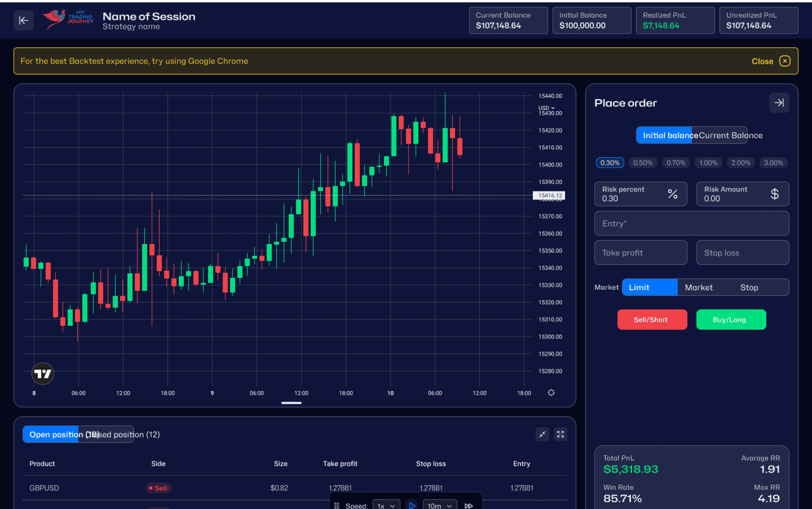Viewport: 812px width, 509px height.
Task: Click the Sell/Short button
Action: pos(652,319)
